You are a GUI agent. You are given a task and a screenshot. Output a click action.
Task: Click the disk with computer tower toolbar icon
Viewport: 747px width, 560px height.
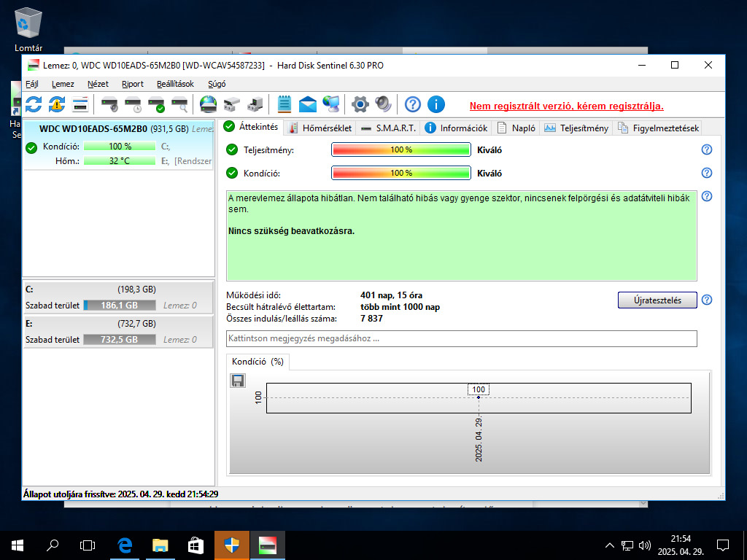click(255, 104)
